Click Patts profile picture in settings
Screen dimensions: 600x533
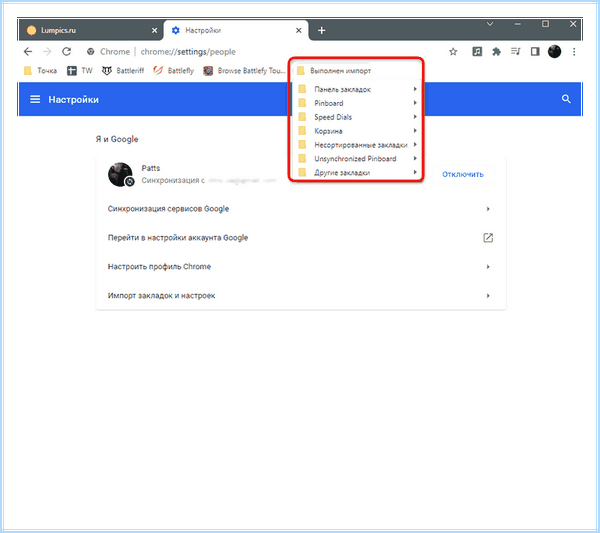121,174
